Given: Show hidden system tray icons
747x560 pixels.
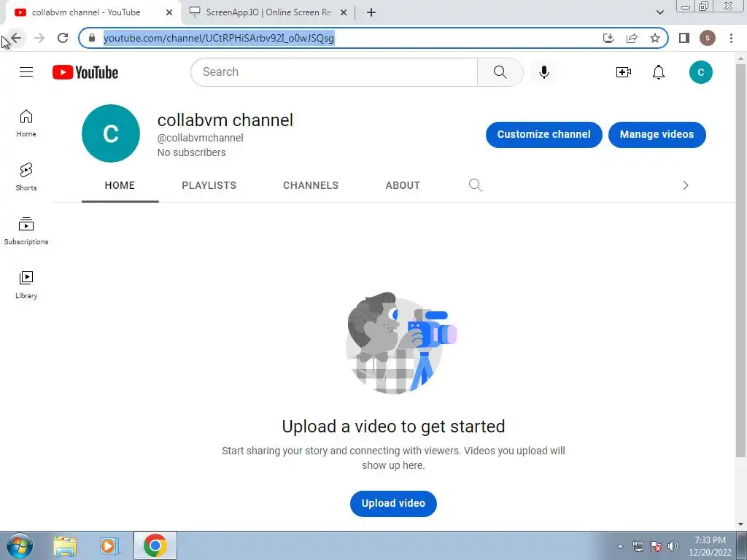Looking at the screenshot, I should coord(620,546).
